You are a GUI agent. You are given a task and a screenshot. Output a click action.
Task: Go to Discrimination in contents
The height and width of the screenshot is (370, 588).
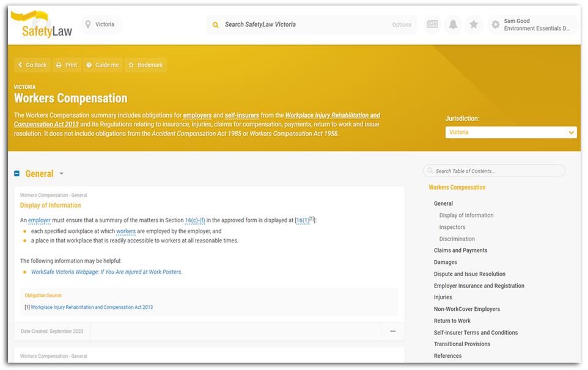(x=457, y=239)
